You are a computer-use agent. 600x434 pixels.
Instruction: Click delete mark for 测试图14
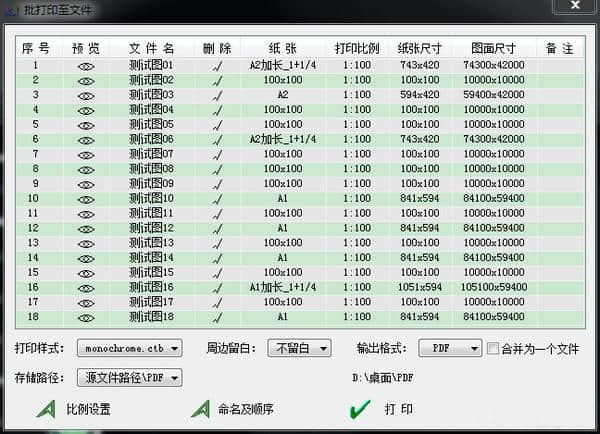click(x=217, y=259)
